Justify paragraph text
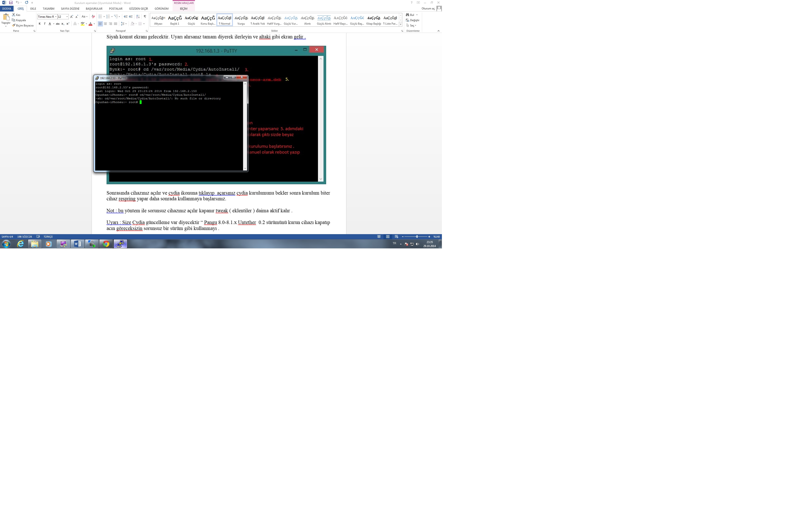Viewport: 812px width, 529px height. click(x=115, y=24)
